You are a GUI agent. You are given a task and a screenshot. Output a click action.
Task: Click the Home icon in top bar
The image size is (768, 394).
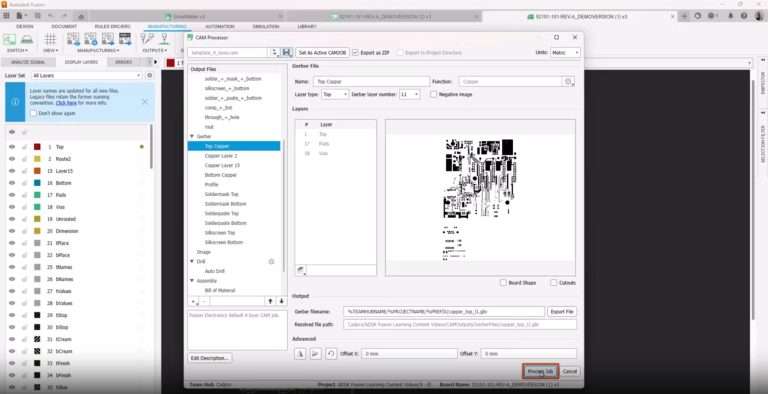point(81,16)
